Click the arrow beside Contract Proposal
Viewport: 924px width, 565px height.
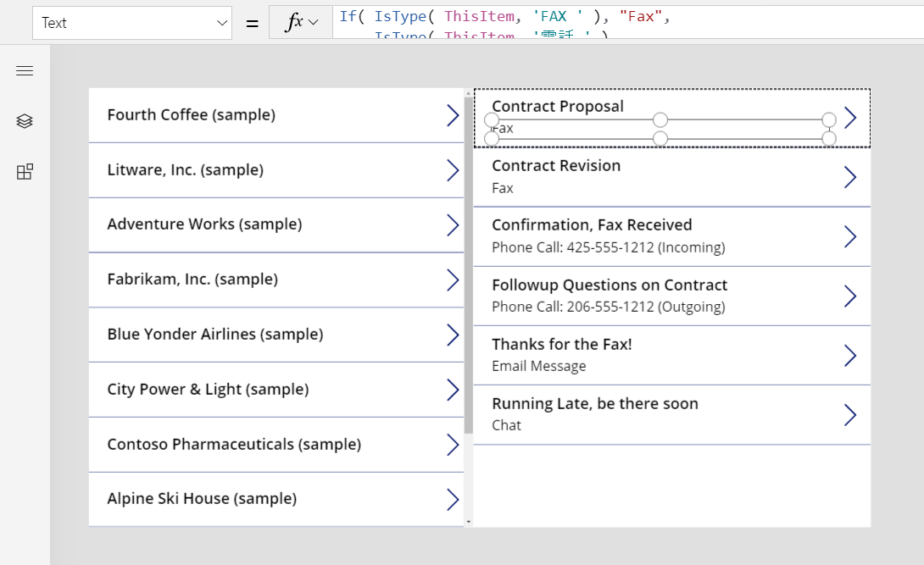[x=850, y=118]
